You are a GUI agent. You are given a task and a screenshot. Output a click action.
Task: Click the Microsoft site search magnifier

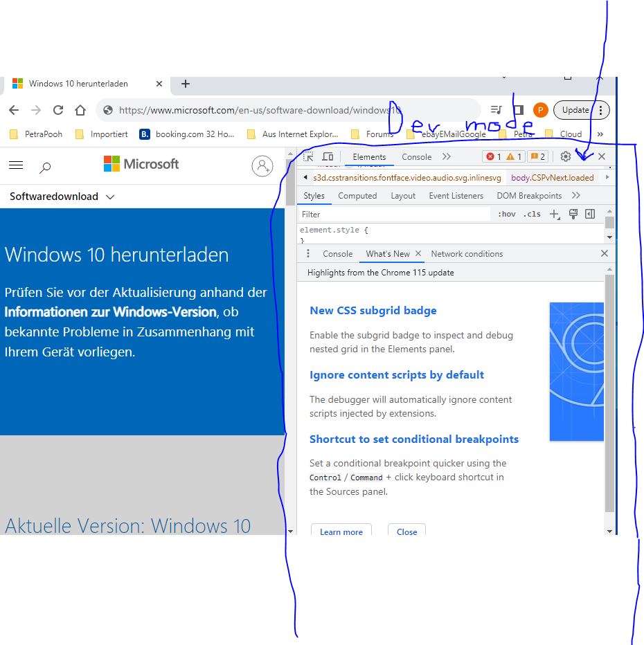[x=45, y=167]
